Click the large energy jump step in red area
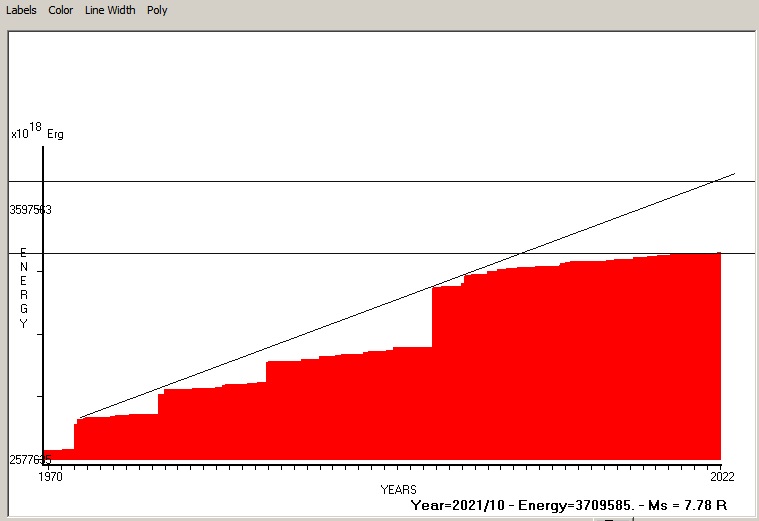Viewport: 759px width, 521px height. (433, 317)
